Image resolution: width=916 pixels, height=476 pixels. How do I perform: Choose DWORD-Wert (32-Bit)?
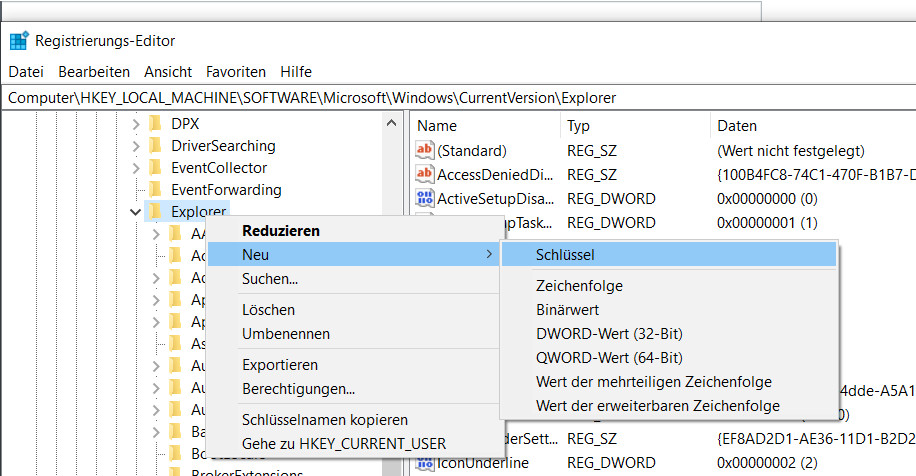click(x=669, y=333)
